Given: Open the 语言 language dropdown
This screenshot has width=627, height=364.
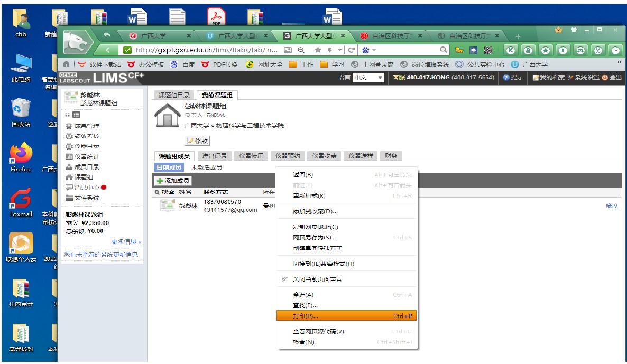Looking at the screenshot, I should coord(368,78).
